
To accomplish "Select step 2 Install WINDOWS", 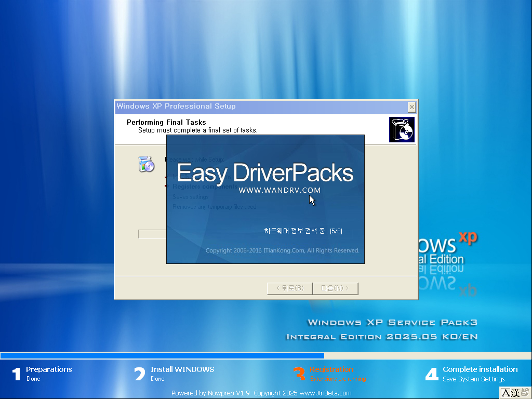I will [x=174, y=374].
